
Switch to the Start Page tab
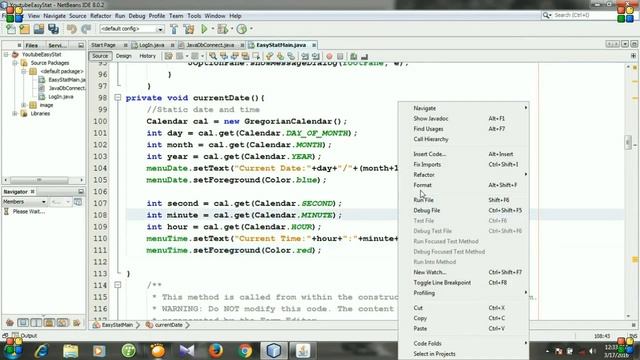103,45
